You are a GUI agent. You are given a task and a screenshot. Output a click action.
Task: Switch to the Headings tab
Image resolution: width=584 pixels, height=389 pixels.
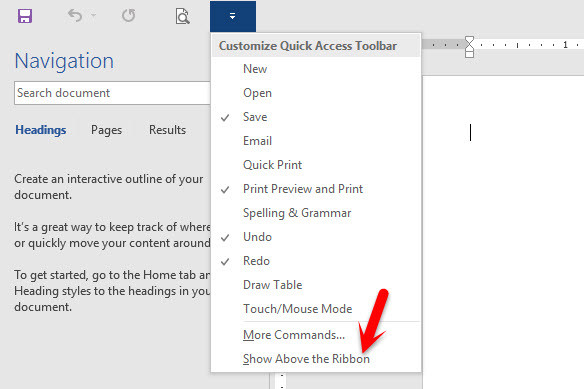(41, 130)
